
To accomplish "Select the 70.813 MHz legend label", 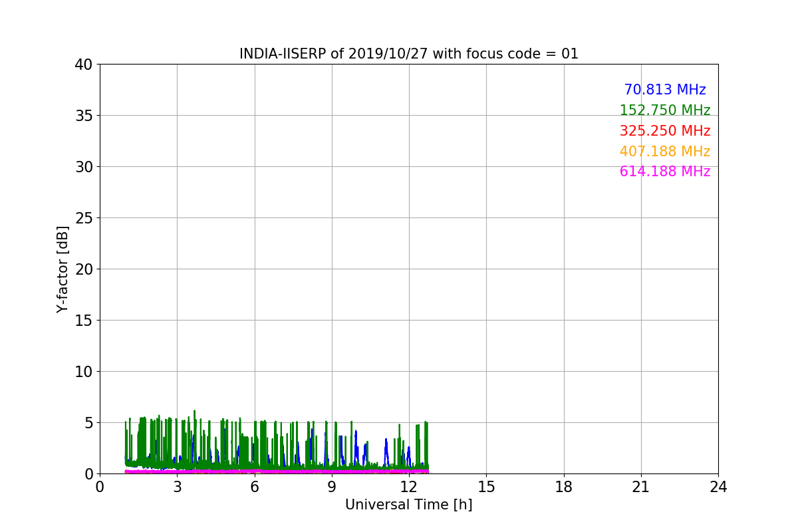I will (665, 90).
